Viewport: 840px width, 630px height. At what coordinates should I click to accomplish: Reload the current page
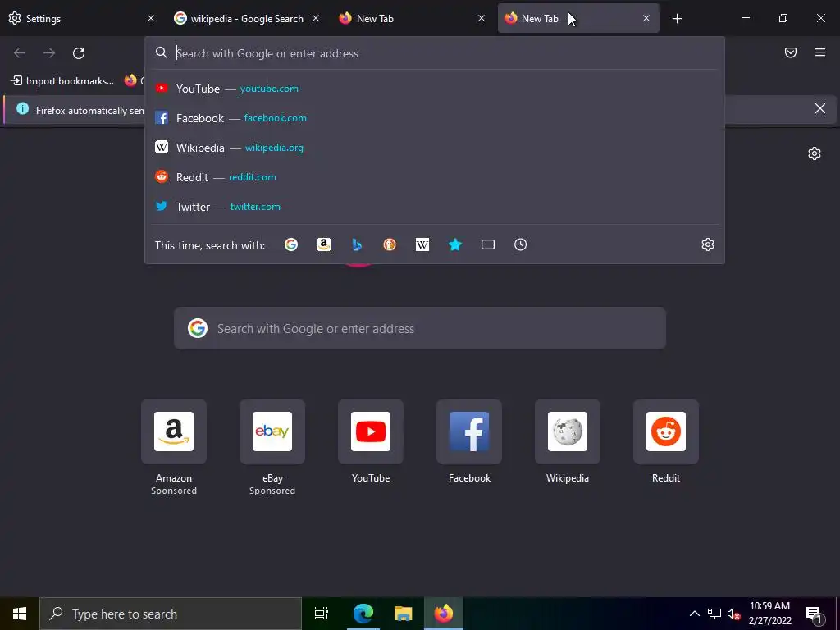[x=79, y=53]
